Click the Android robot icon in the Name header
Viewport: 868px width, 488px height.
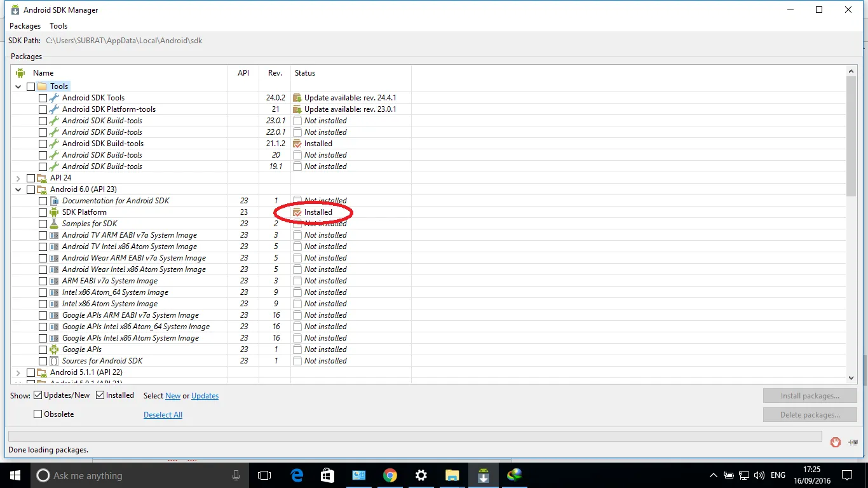(20, 73)
